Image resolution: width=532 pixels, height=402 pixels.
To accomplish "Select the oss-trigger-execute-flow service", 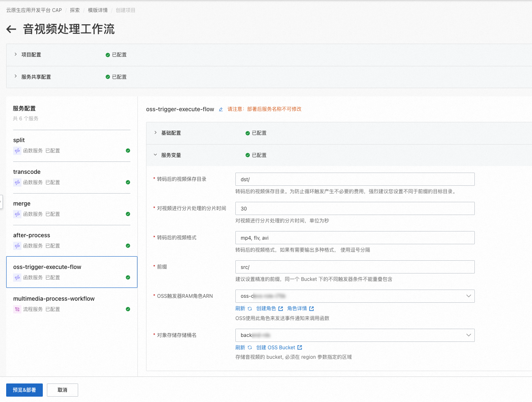I will pyautogui.click(x=72, y=272).
